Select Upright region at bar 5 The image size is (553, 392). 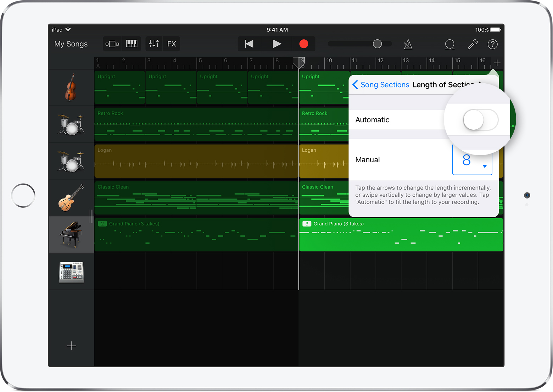pos(222,88)
